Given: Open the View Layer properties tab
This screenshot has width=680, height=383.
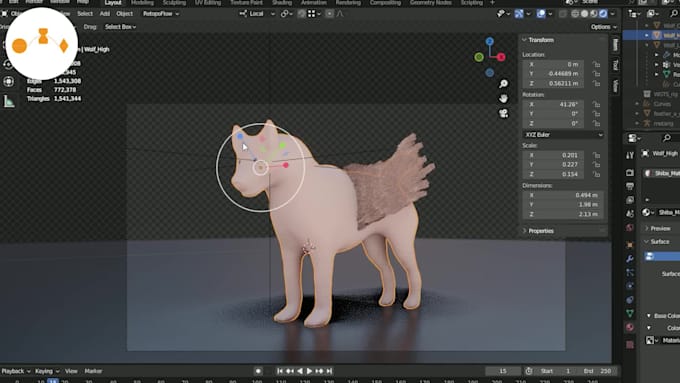Looking at the screenshot, I should pyautogui.click(x=630, y=200).
